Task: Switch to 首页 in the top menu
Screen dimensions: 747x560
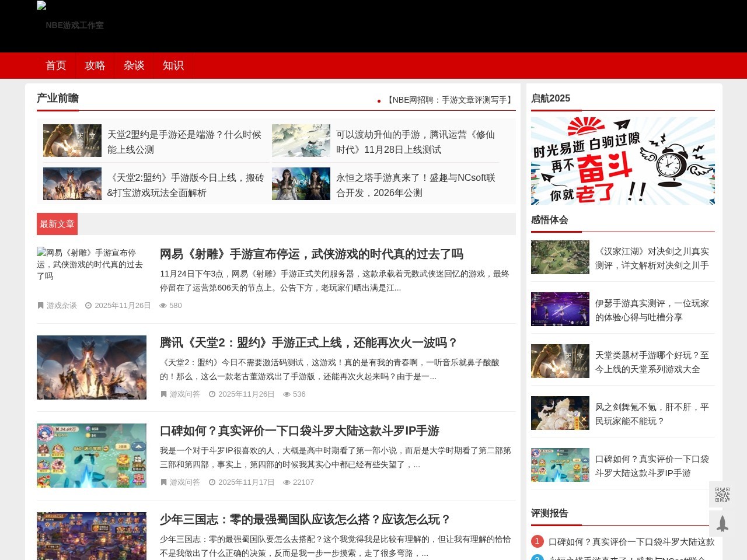Action: click(x=55, y=65)
